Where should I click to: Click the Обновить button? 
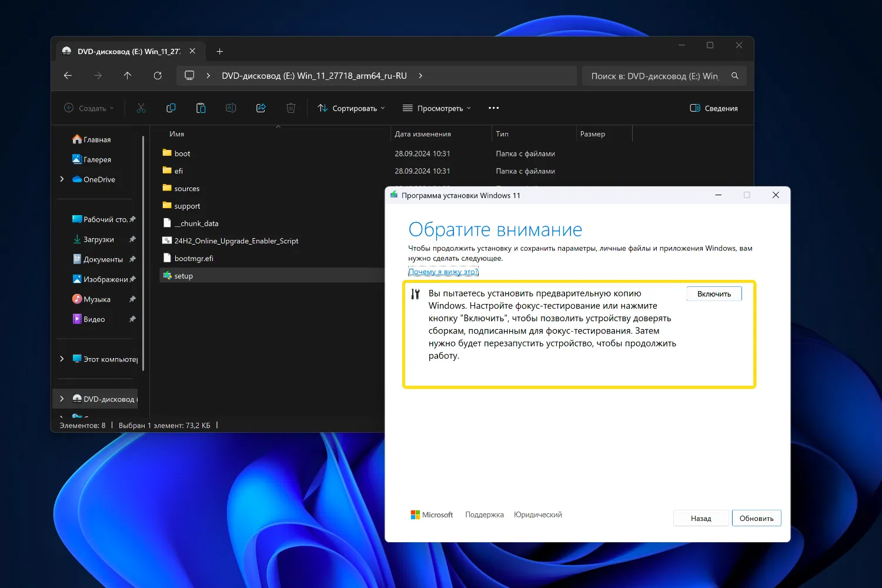point(756,518)
